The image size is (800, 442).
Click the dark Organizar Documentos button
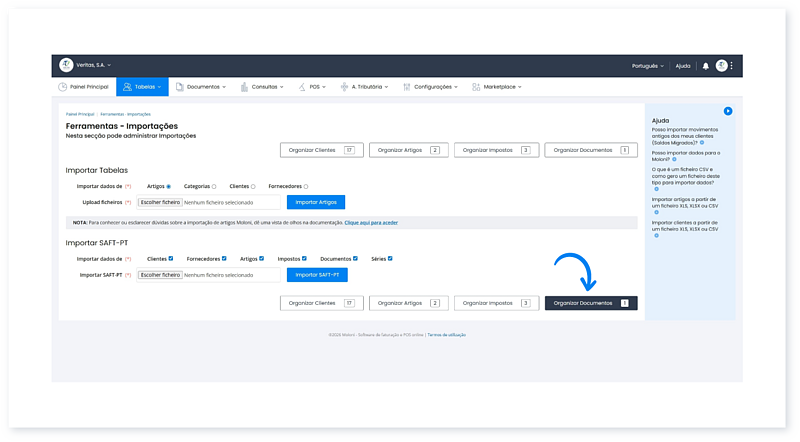click(x=590, y=302)
